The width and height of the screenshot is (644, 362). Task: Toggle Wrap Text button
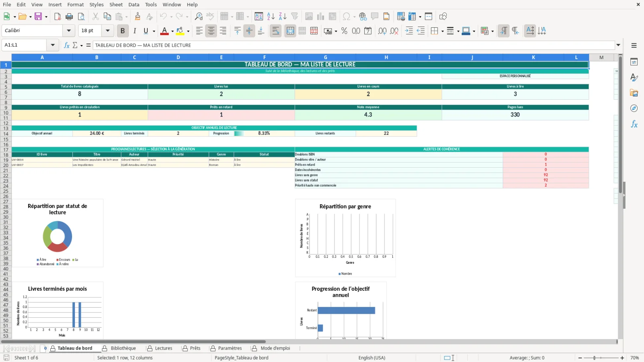point(276,31)
